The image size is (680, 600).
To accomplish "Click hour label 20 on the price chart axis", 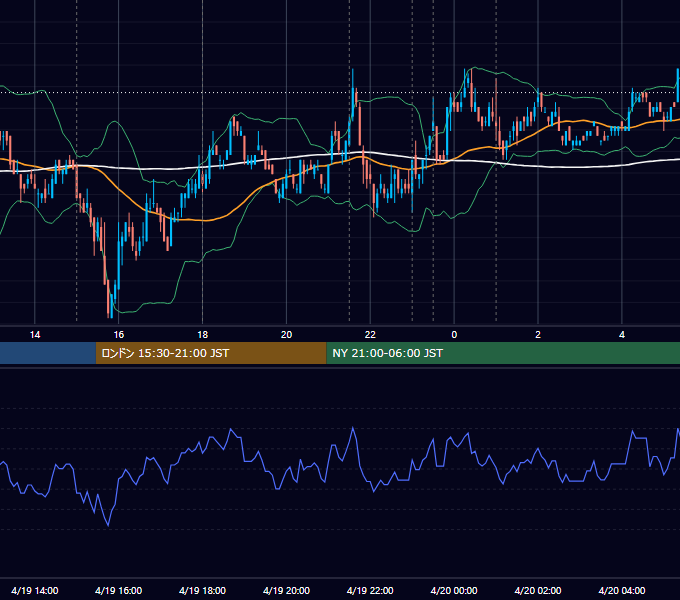I will (286, 335).
